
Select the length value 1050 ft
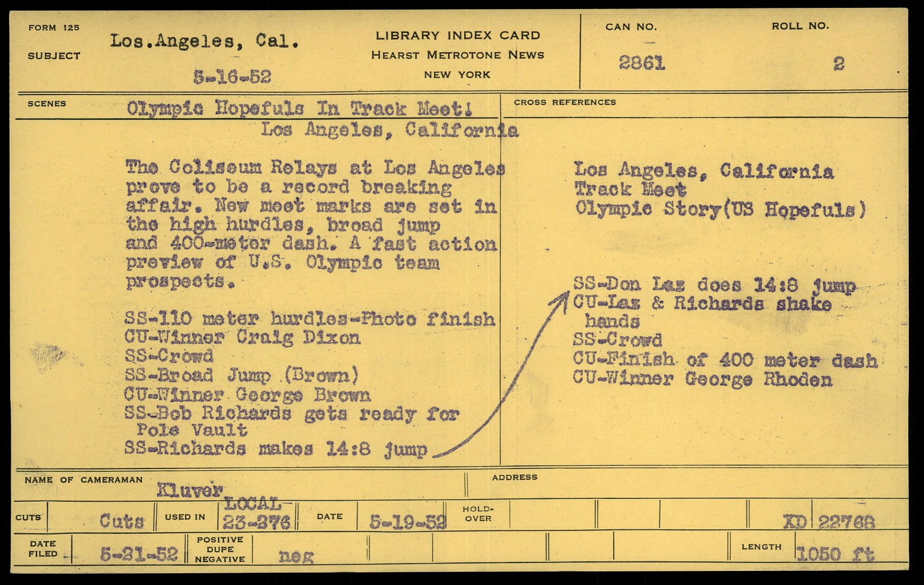click(835, 555)
